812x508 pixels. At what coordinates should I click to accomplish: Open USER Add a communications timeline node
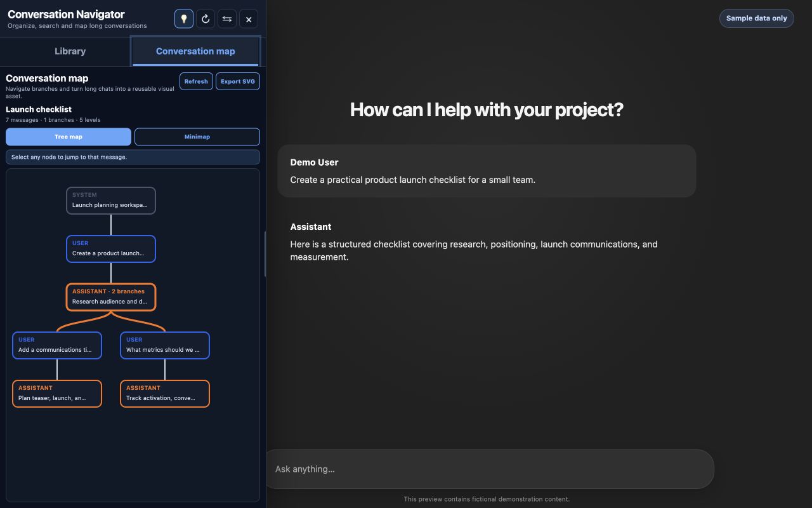tap(57, 345)
